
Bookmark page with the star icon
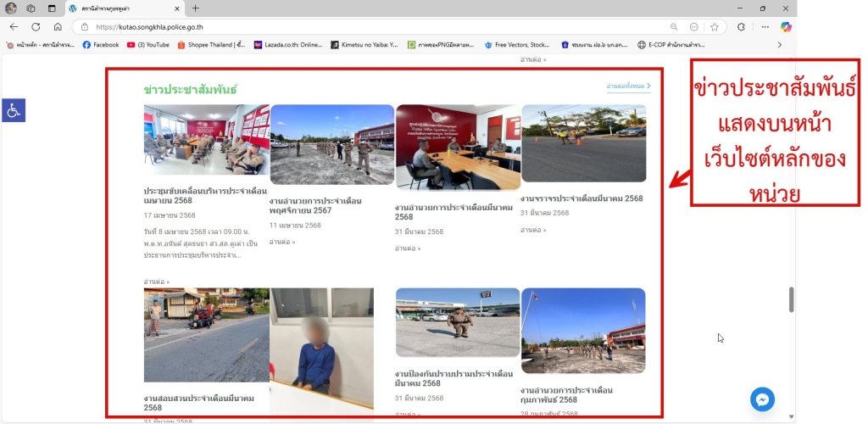point(715,26)
